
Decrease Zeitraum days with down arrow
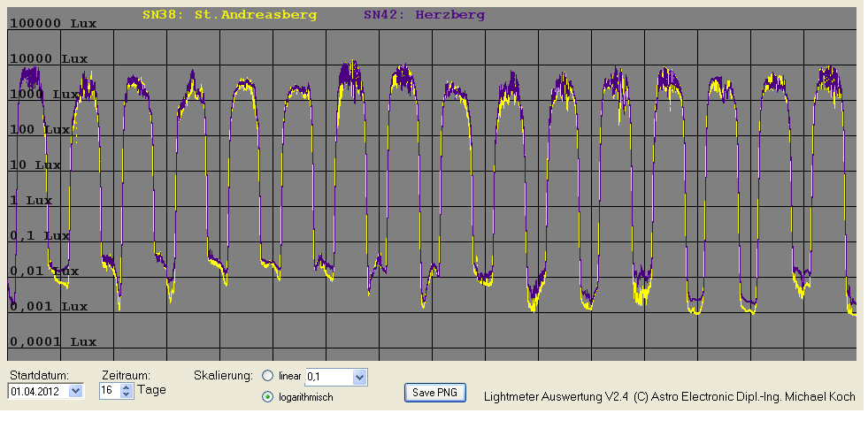(127, 394)
